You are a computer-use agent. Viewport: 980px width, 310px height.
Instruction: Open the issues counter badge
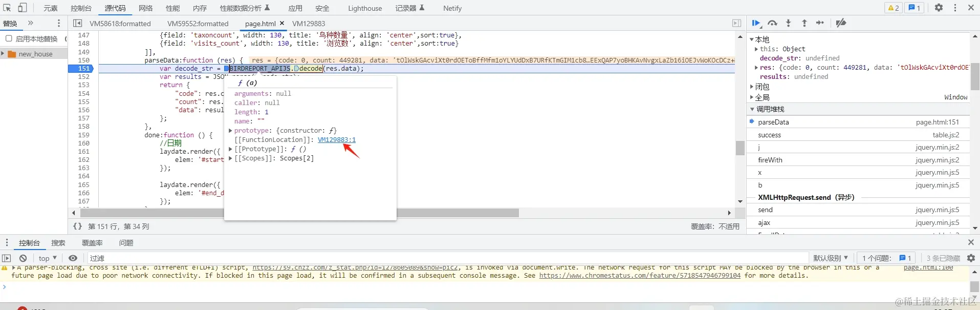913,8
